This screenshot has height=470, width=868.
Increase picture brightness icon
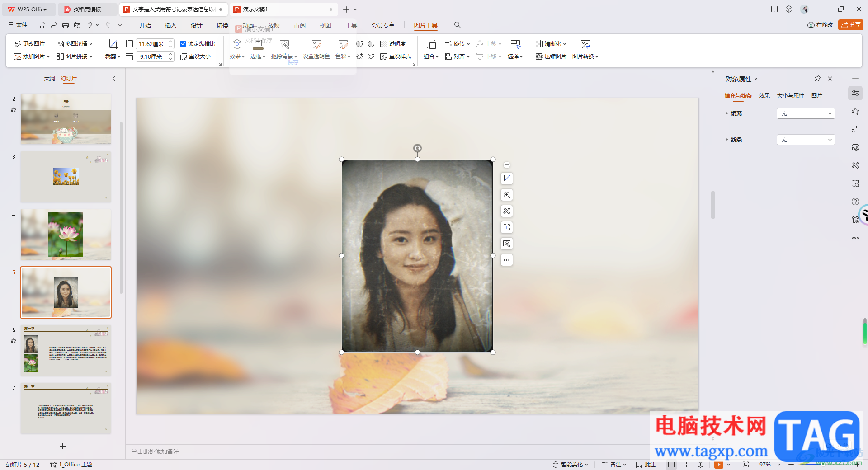[359, 56]
